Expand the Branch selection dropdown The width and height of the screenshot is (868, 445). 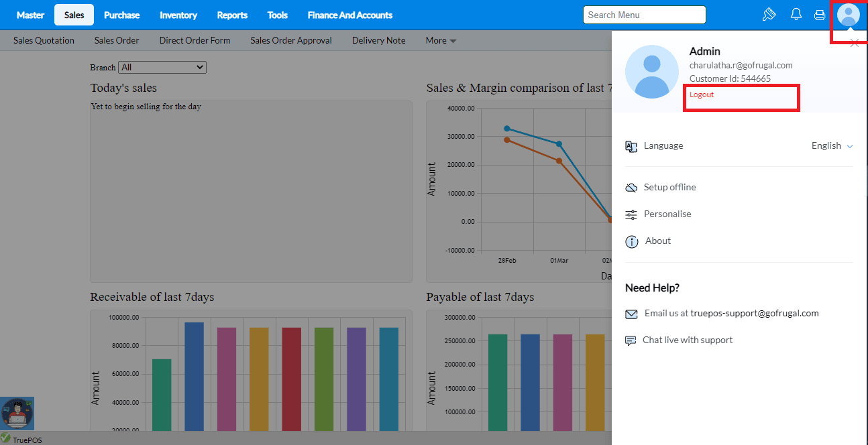[162, 67]
